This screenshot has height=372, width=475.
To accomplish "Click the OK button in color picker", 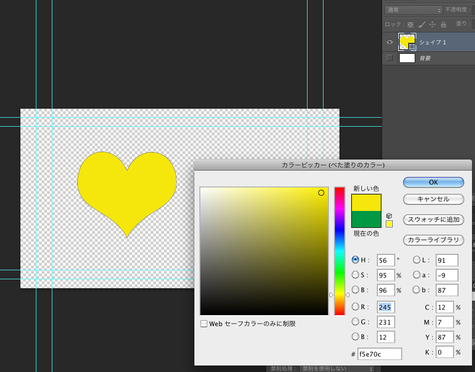I will click(x=433, y=182).
